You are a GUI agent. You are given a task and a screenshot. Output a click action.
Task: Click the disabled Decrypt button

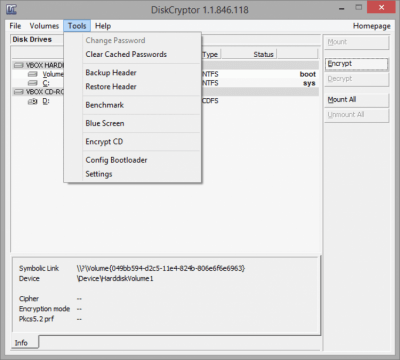coord(356,79)
